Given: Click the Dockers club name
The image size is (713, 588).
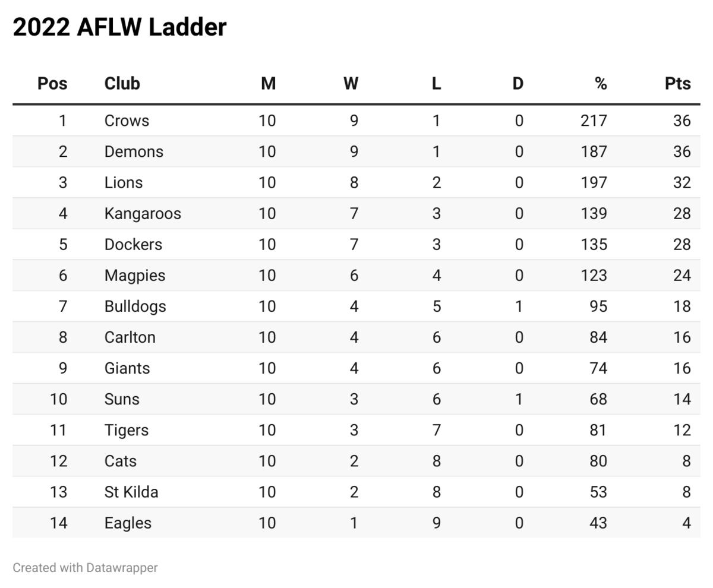Looking at the screenshot, I should click(133, 245).
